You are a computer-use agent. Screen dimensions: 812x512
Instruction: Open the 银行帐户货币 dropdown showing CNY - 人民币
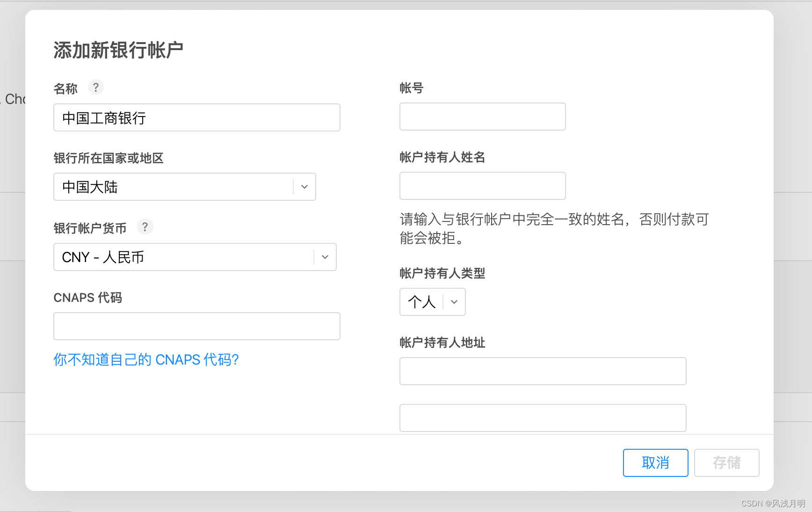195,257
